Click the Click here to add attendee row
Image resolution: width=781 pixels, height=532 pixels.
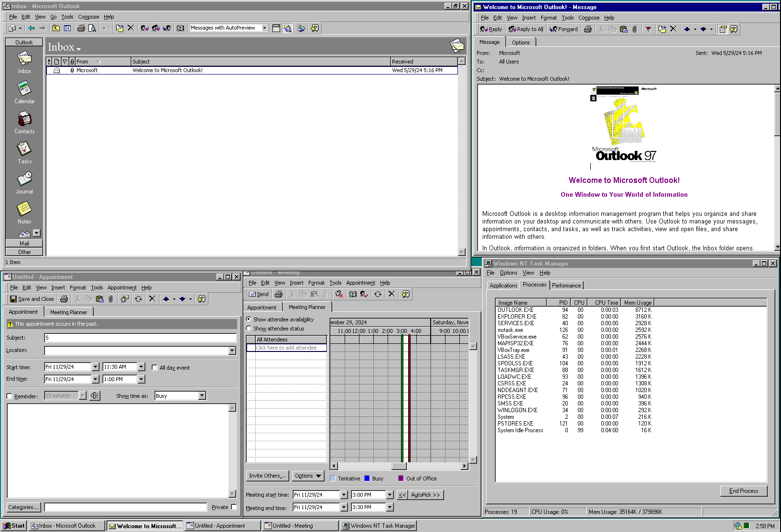286,348
